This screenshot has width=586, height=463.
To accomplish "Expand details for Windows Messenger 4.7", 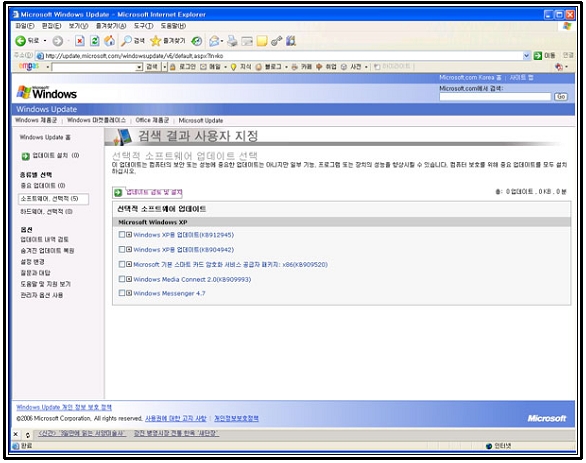I will [x=129, y=293].
